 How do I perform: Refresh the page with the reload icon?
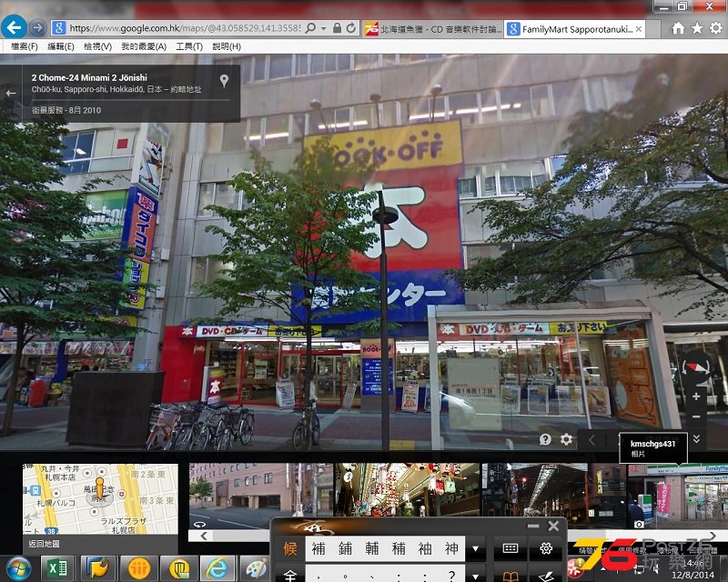(x=351, y=28)
